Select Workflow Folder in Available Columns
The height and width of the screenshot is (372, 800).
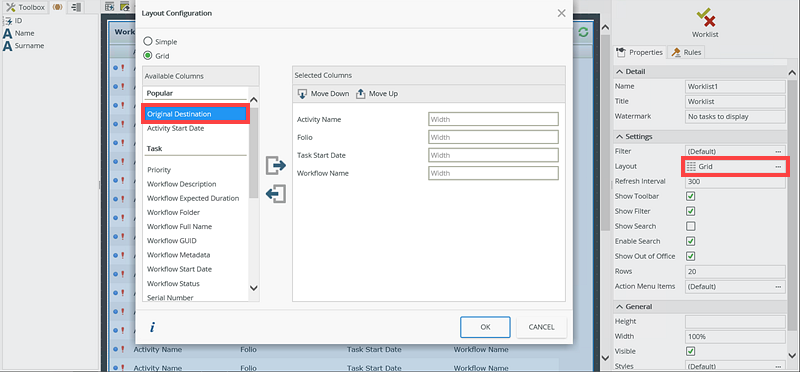coord(173,212)
